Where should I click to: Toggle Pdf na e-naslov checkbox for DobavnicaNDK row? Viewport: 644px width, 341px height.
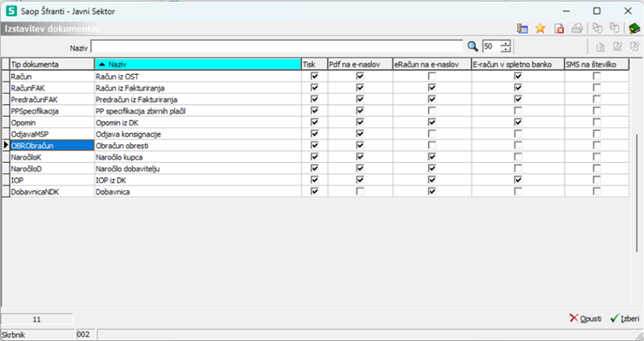(x=360, y=191)
